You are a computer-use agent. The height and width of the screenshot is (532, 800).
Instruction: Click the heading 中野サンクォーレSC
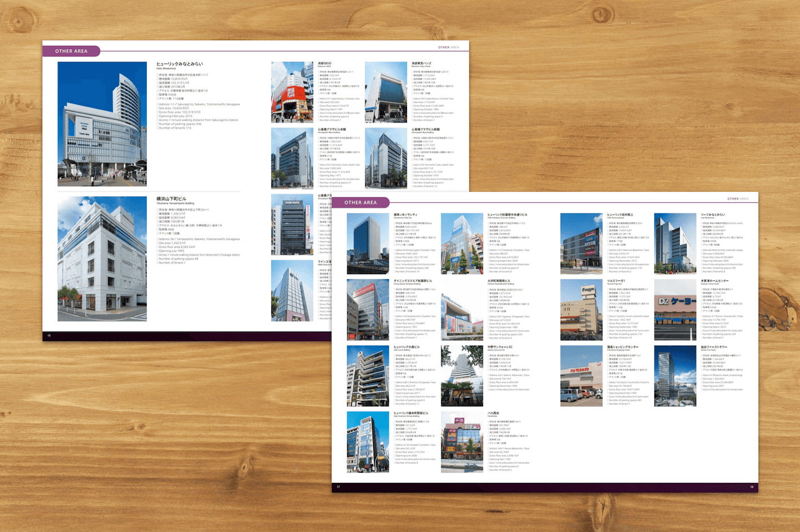point(500,347)
